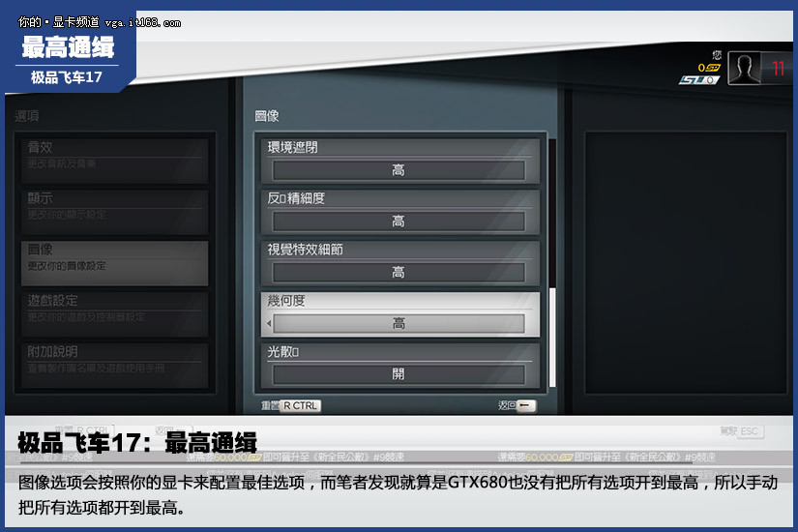
Task: Click the 极品飞车17：最高通缉 caption title
Action: pyautogui.click(x=137, y=442)
